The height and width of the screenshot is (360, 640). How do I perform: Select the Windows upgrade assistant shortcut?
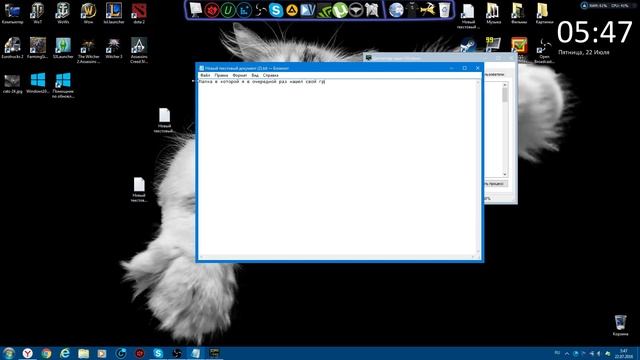pos(63,85)
